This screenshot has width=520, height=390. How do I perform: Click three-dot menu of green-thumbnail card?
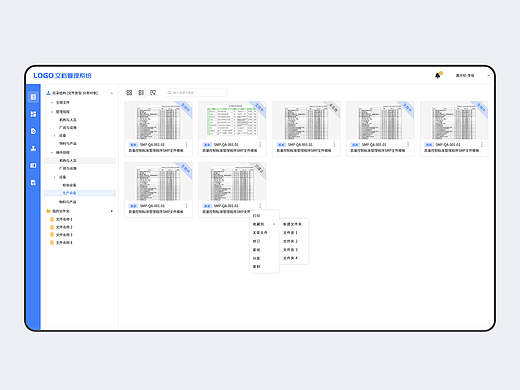tap(260, 145)
